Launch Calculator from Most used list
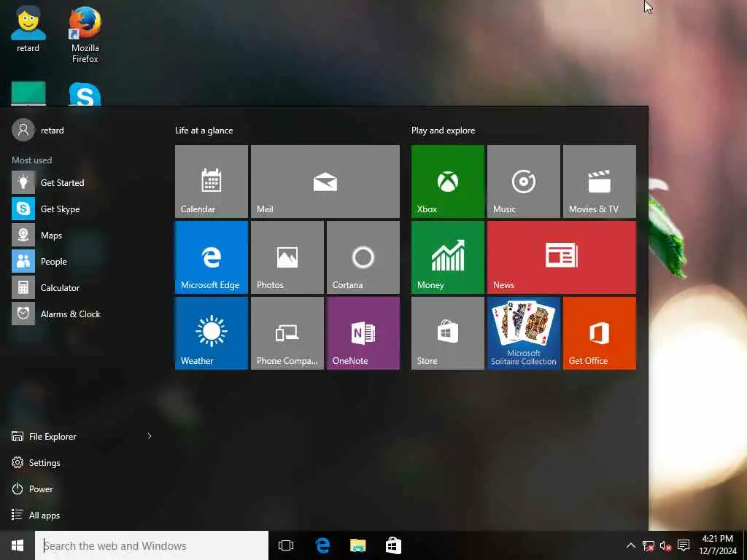This screenshot has width=747, height=560. [81, 287]
